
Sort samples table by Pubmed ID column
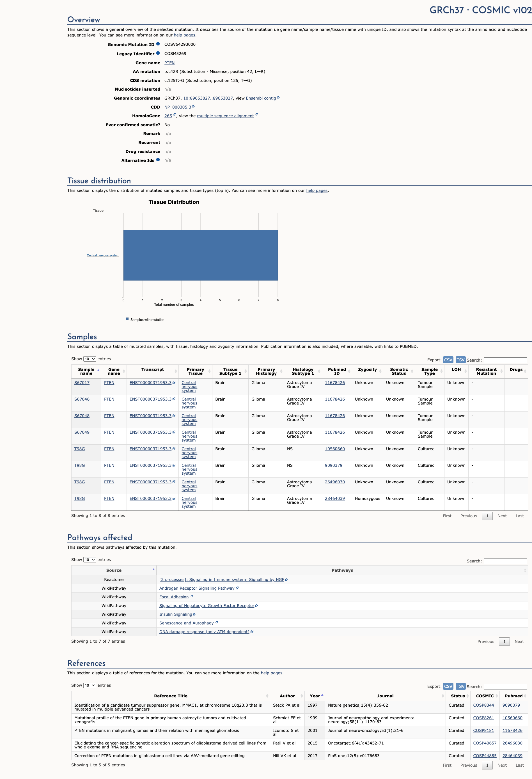click(x=337, y=371)
